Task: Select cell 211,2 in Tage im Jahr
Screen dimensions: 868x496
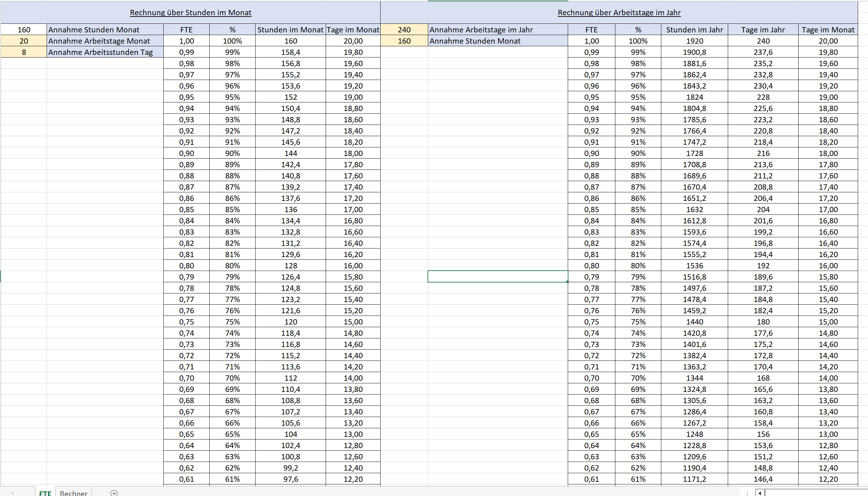Action: click(763, 176)
